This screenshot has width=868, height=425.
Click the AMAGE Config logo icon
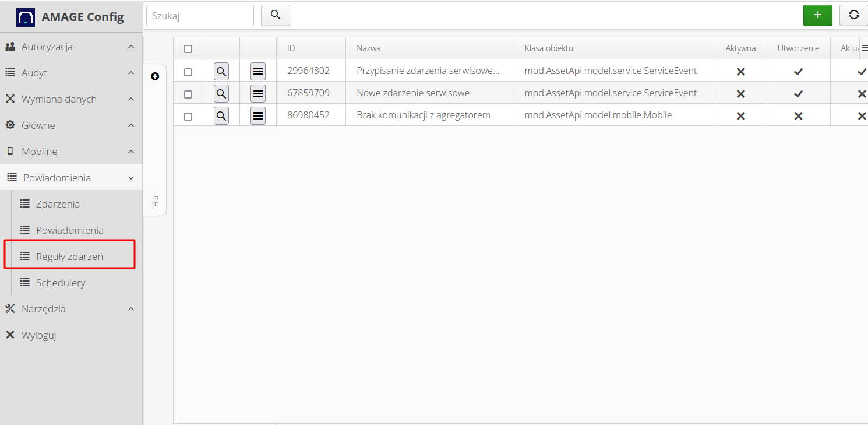coord(26,16)
